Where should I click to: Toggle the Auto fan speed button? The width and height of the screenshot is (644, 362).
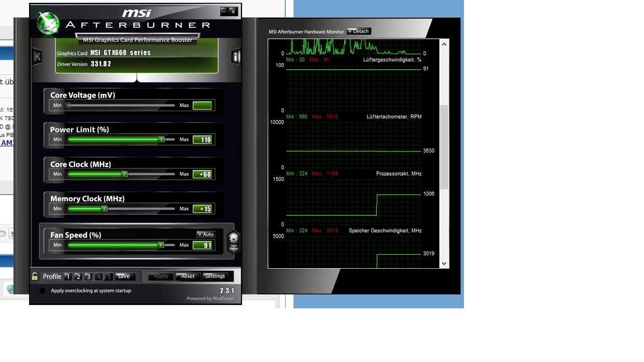click(206, 235)
